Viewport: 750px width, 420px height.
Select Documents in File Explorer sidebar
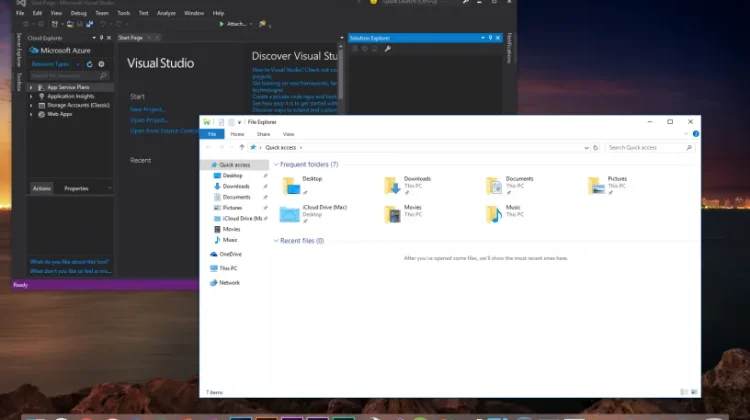click(236, 197)
